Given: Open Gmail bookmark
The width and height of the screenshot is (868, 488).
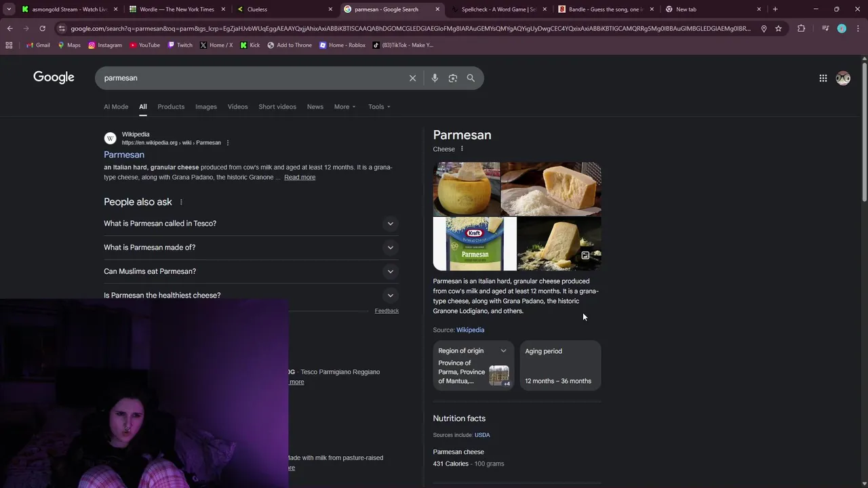Looking at the screenshot, I should pyautogui.click(x=38, y=45).
